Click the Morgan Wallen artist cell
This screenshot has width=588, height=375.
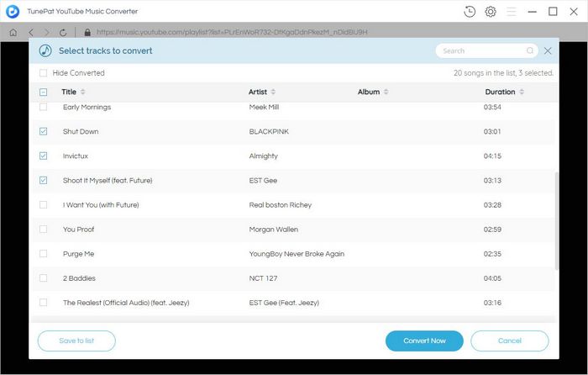273,230
